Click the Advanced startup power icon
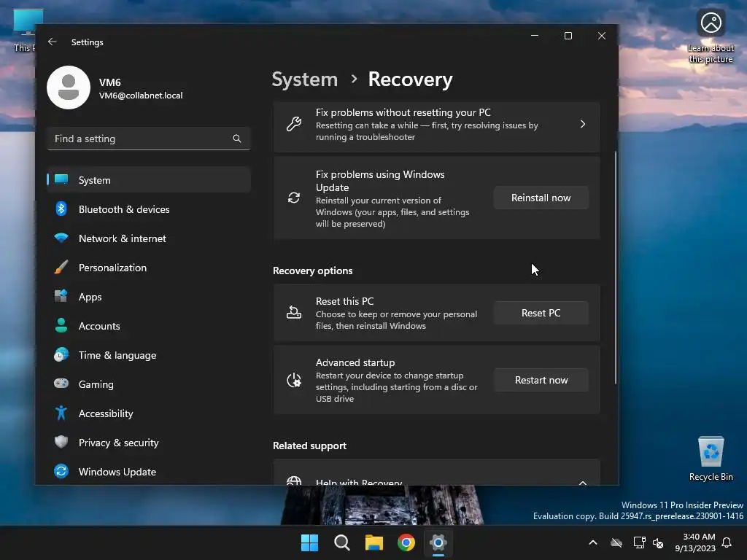Screen dimensions: 747x560 [294, 380]
